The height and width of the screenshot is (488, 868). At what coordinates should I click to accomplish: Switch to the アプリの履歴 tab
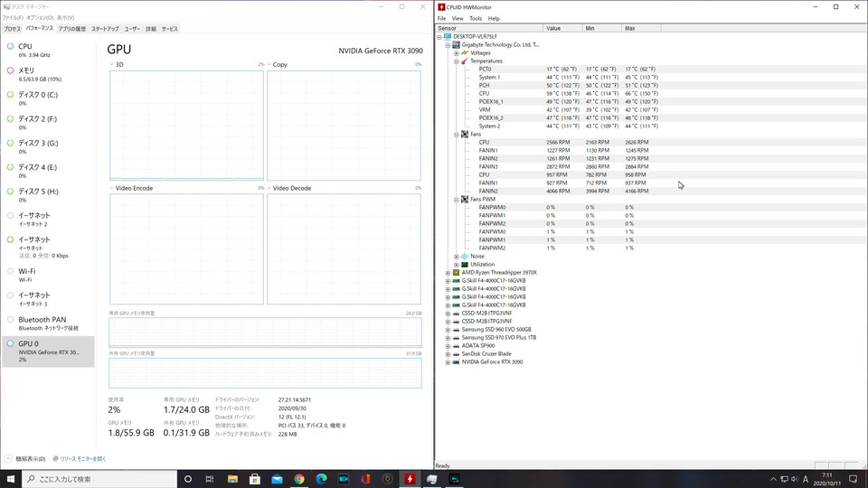click(72, 29)
